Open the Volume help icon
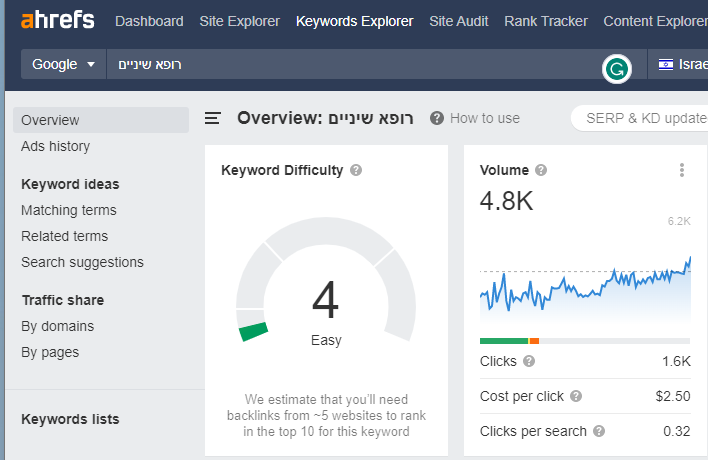The width and height of the screenshot is (708, 460). click(541, 170)
